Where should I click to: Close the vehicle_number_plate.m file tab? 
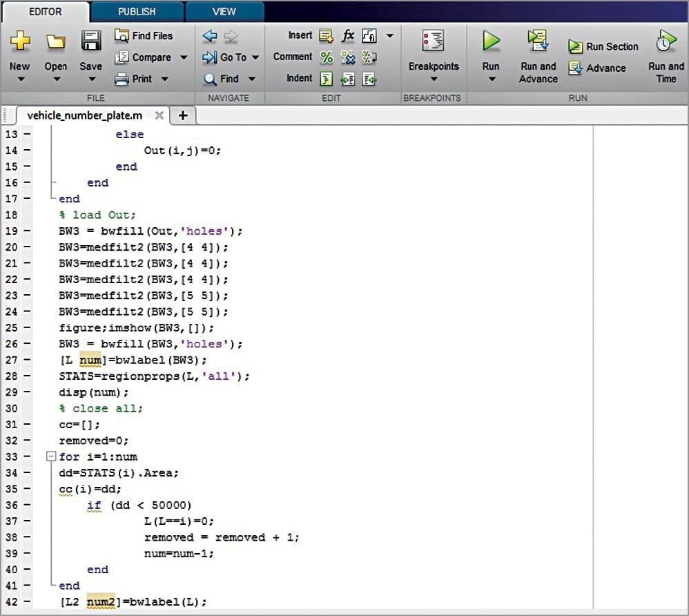pyautogui.click(x=159, y=115)
